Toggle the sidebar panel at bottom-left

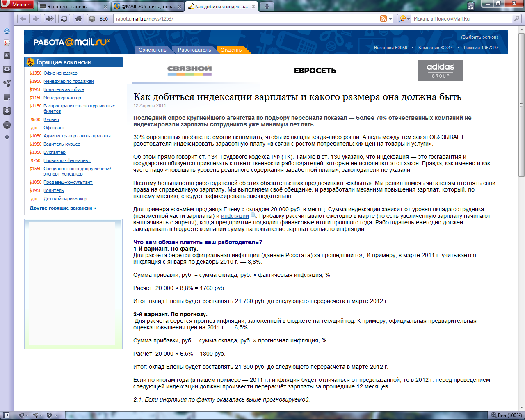(6, 415)
